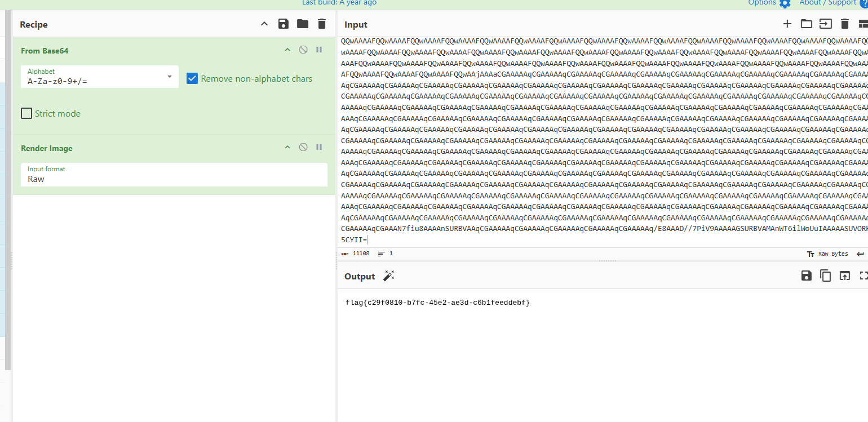Disable the From Base64 operation

(303, 50)
